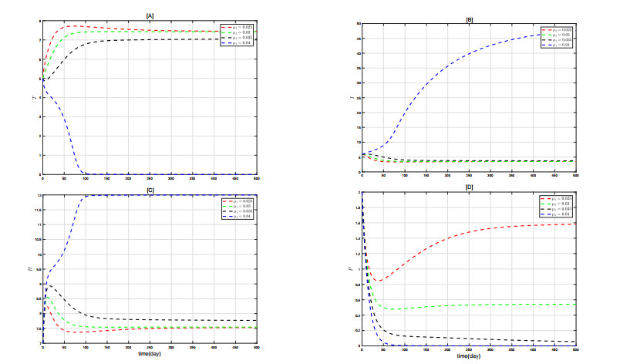Viewport: 620px width, 364px height.
Task: Click the black dashed curve in plot A
Action: (154, 40)
